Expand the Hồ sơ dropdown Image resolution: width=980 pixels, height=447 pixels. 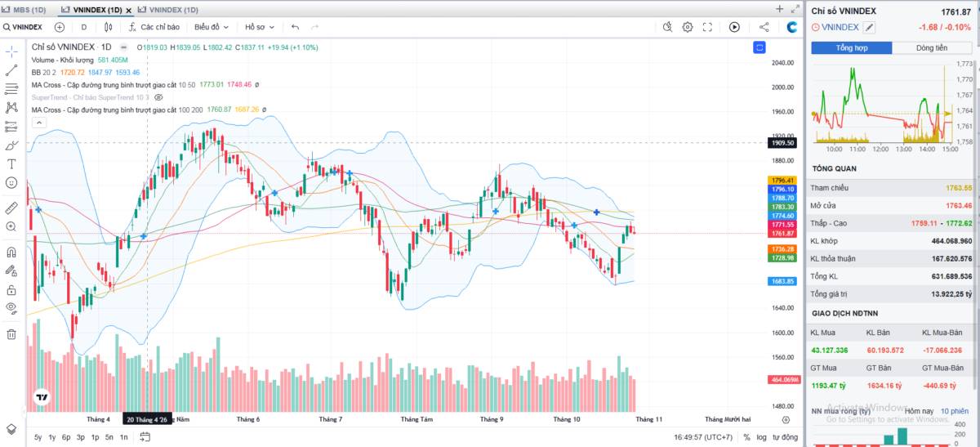260,27
